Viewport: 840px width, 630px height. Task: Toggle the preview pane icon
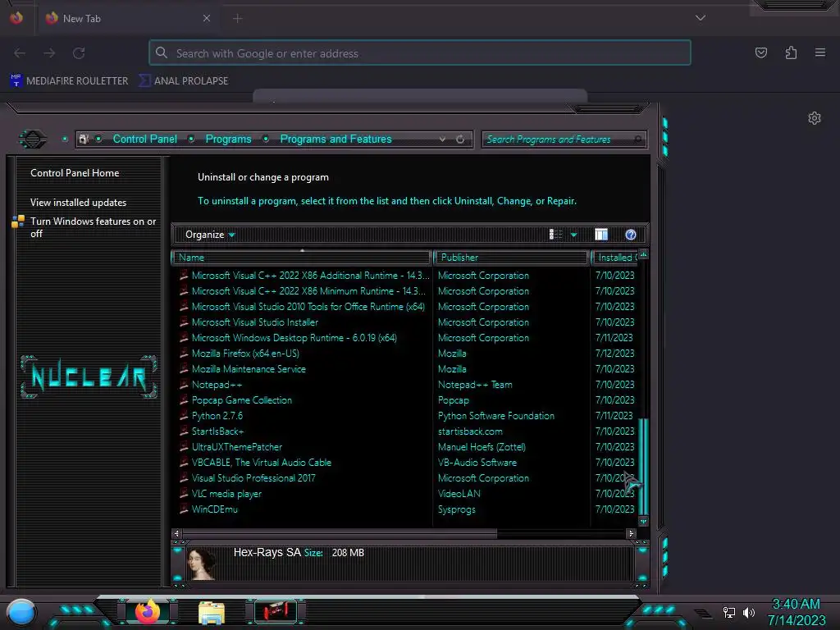click(601, 235)
